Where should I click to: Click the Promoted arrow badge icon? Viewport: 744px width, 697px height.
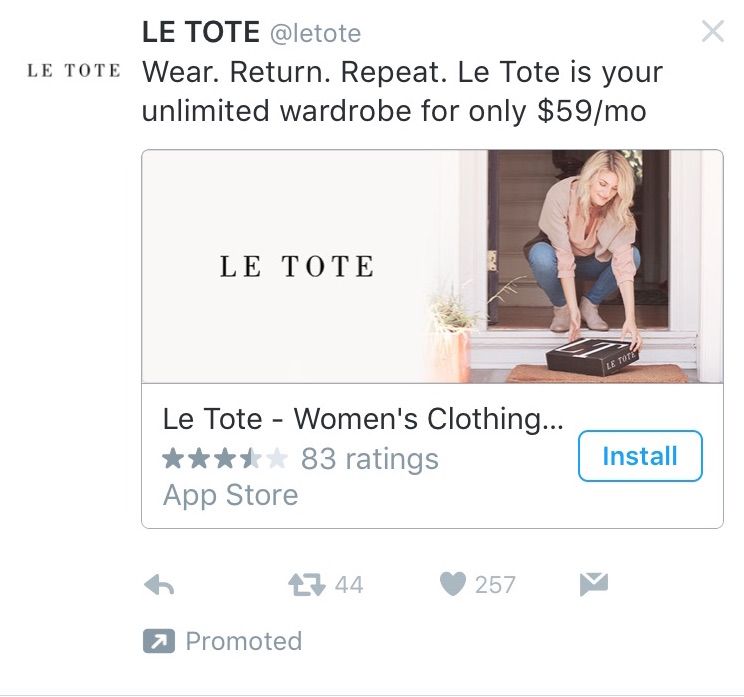click(159, 641)
